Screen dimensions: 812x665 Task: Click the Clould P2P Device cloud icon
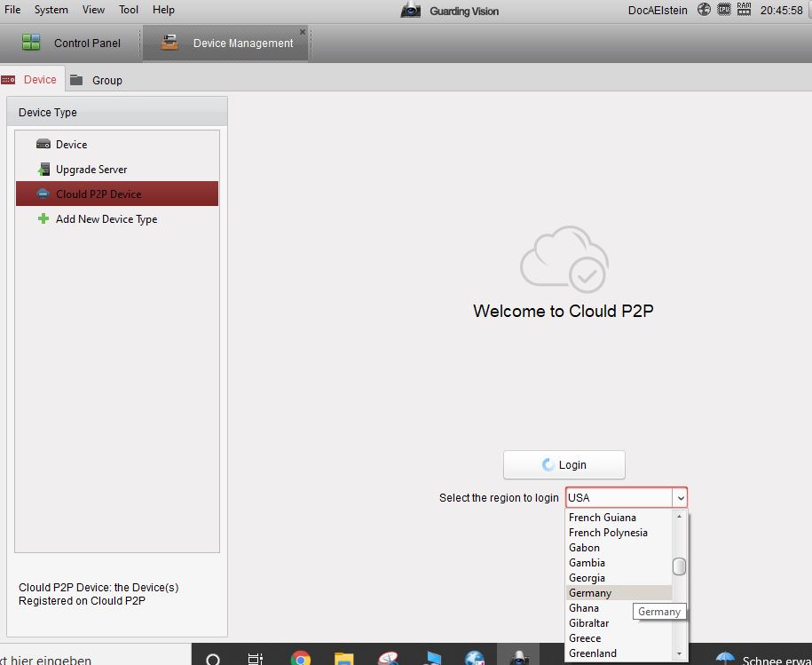(x=43, y=194)
